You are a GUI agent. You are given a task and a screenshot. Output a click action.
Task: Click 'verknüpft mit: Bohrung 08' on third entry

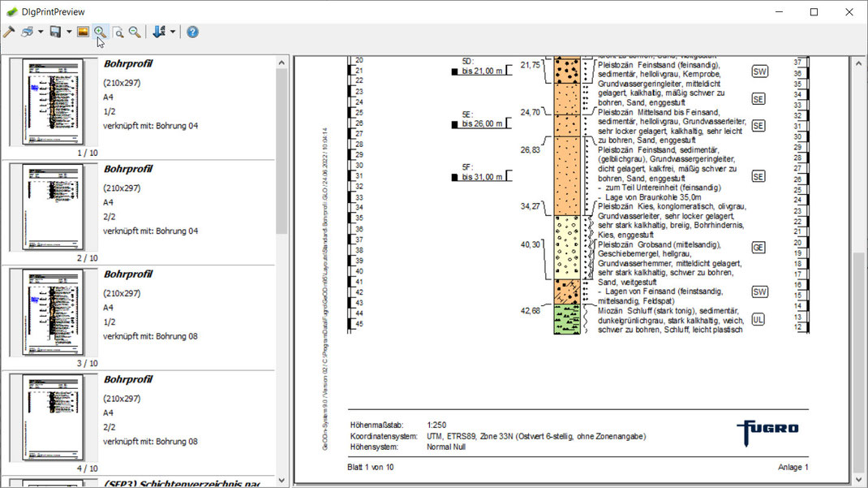pos(151,336)
